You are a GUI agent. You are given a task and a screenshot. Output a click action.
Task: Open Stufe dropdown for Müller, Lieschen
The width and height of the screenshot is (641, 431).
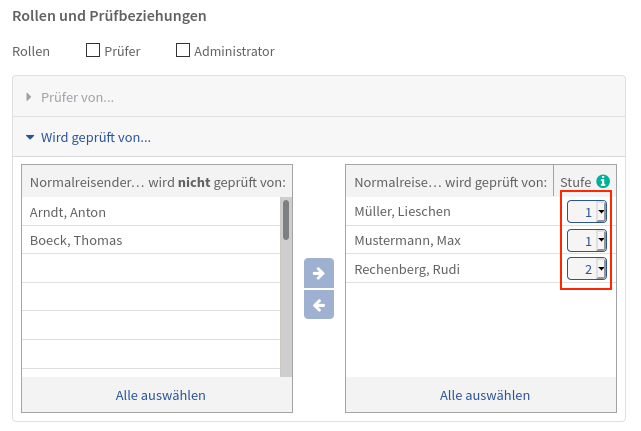pyautogui.click(x=587, y=211)
